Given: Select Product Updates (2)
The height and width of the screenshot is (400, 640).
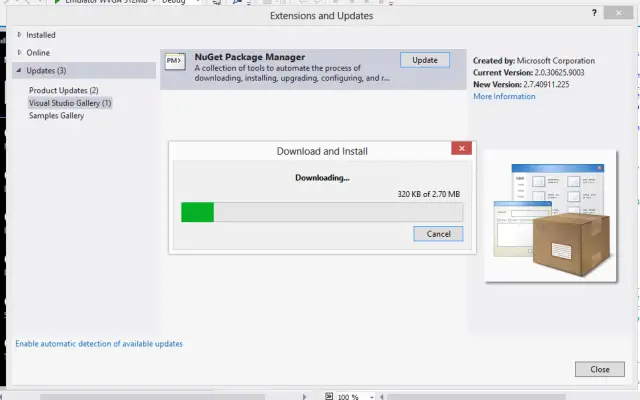Looking at the screenshot, I should pos(64,90).
